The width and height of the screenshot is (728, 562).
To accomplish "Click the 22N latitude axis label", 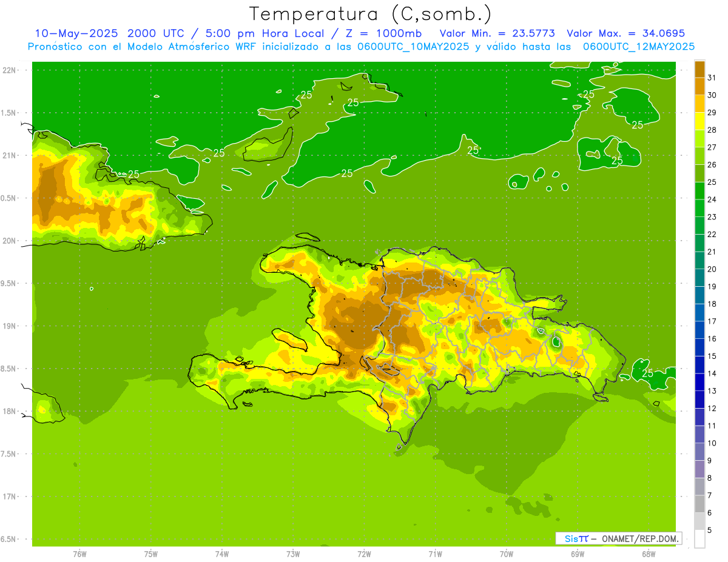I will tap(9, 70).
